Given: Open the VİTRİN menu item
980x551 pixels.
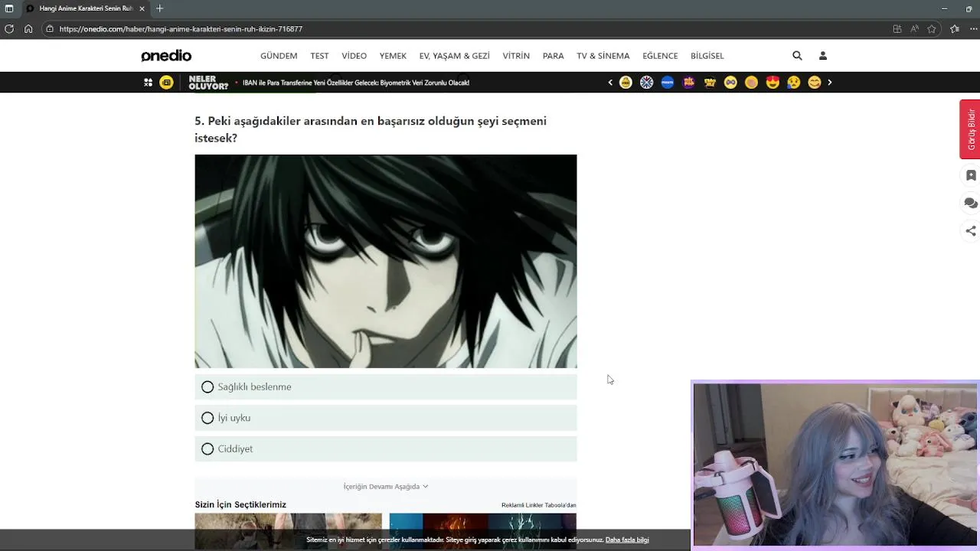Looking at the screenshot, I should click(516, 56).
